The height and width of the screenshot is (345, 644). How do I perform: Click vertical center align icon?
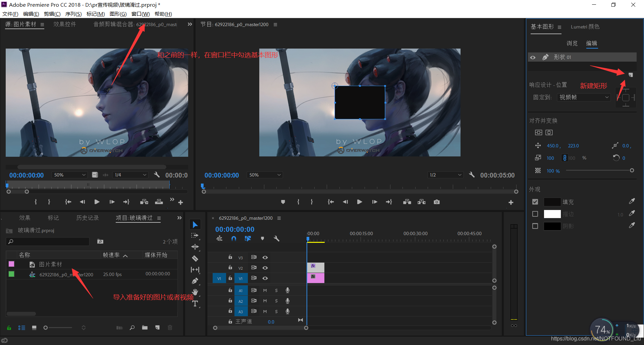[x=538, y=132]
